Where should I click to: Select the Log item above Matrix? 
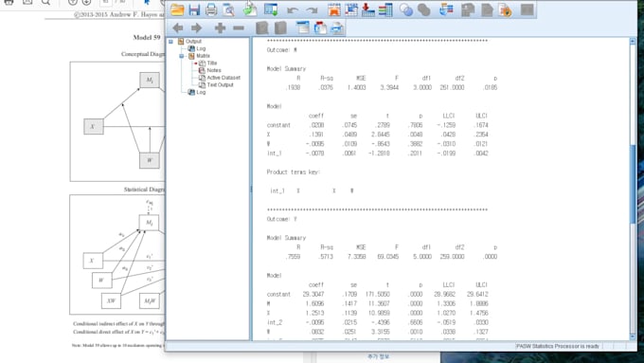201,48
